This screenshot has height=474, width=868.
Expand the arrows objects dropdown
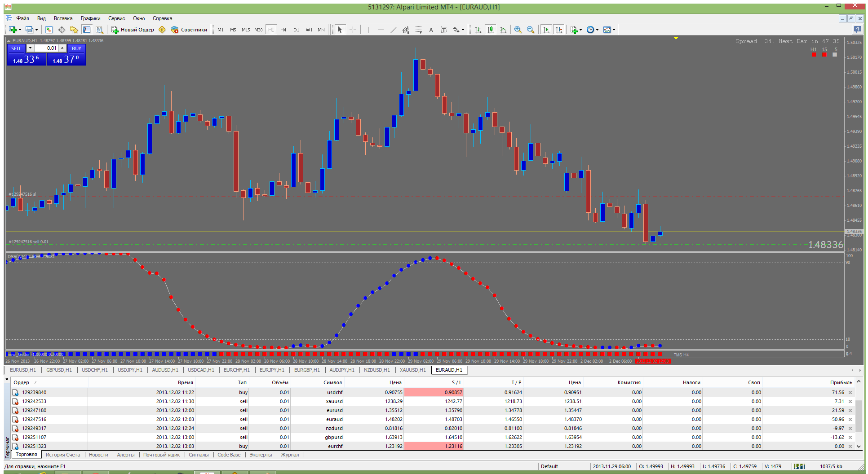click(463, 30)
